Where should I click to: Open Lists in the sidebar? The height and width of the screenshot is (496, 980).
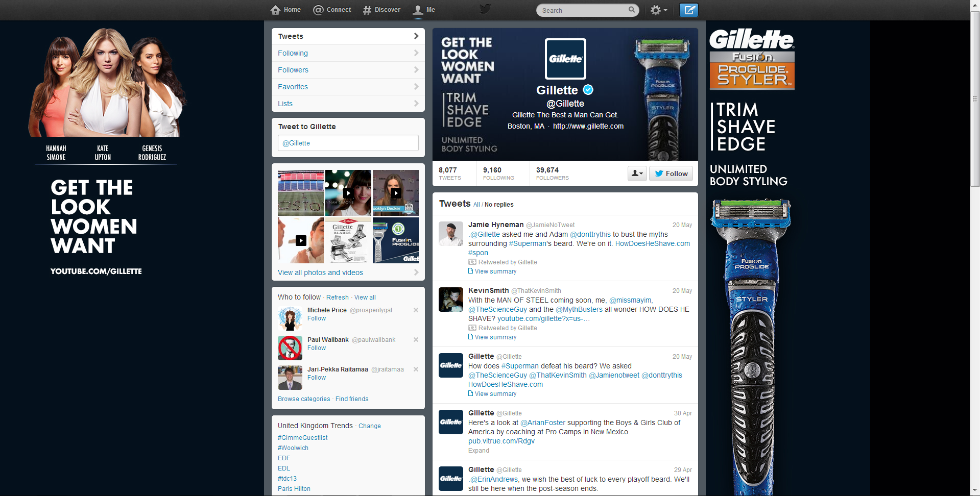(348, 104)
